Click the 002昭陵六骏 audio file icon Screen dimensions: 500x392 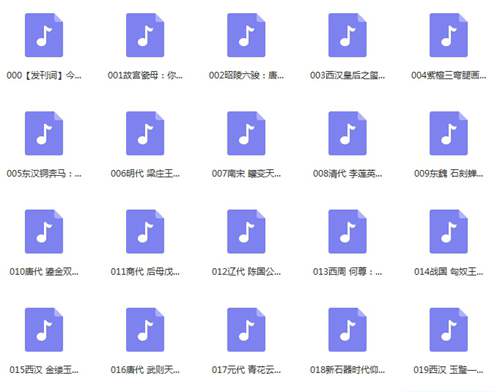pos(246,35)
